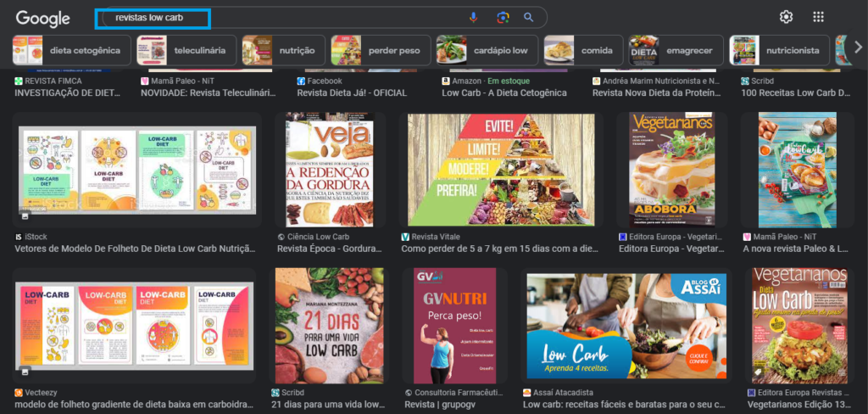Open 'INVESTIGAÇÃO DE DIET...' result link
The width and height of the screenshot is (868, 414).
pos(67,92)
